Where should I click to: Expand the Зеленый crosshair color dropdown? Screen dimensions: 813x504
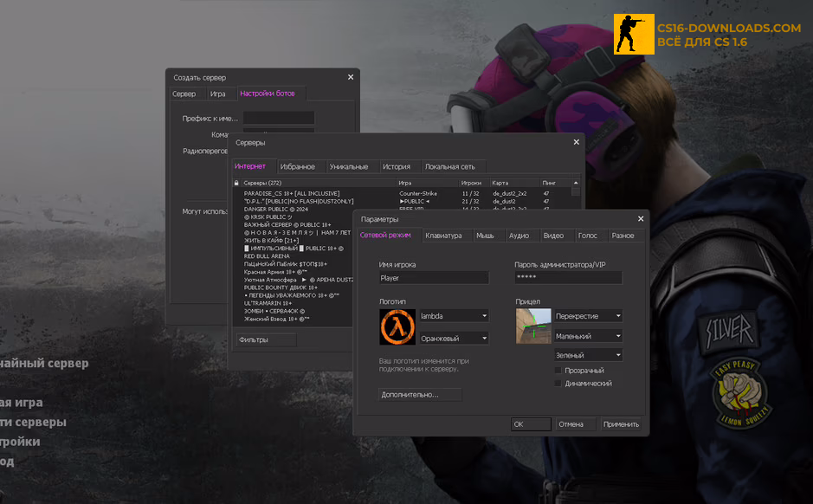[x=589, y=355]
